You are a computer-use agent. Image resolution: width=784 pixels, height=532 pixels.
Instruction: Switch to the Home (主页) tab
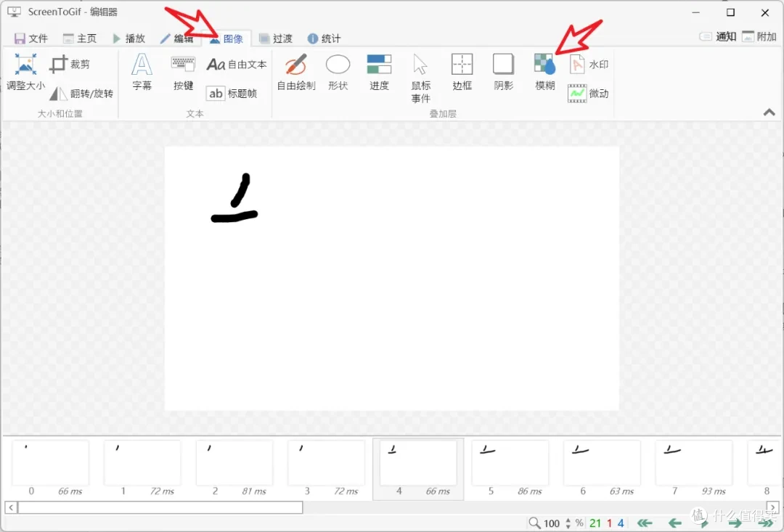(x=80, y=38)
